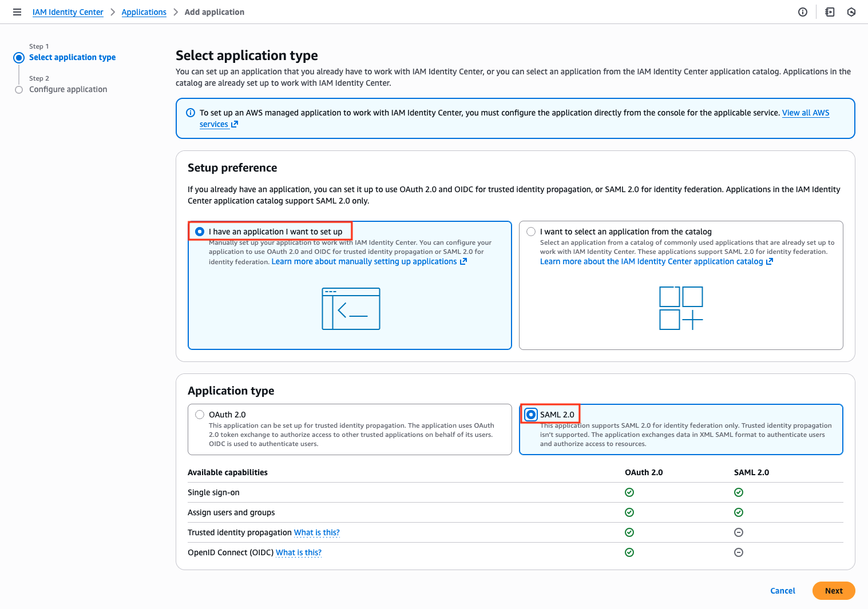
Task: Click the info icon in the blue alert box
Action: pyautogui.click(x=191, y=113)
